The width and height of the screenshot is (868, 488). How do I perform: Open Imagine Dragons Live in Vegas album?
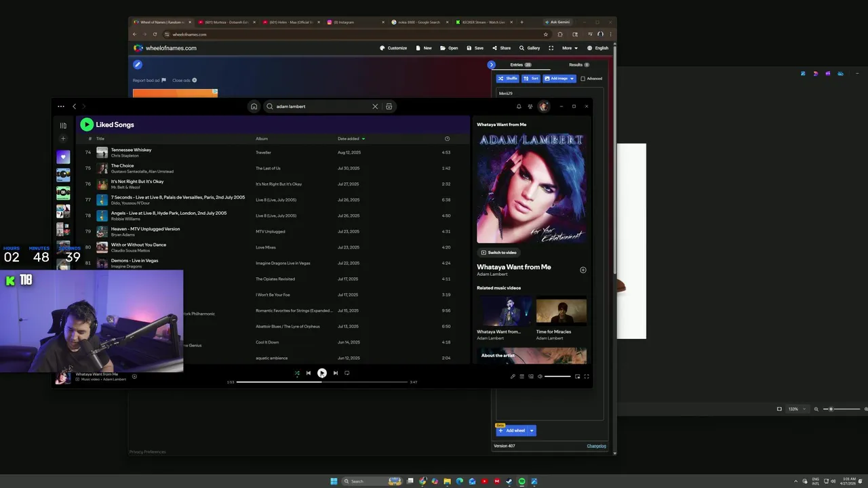283,263
